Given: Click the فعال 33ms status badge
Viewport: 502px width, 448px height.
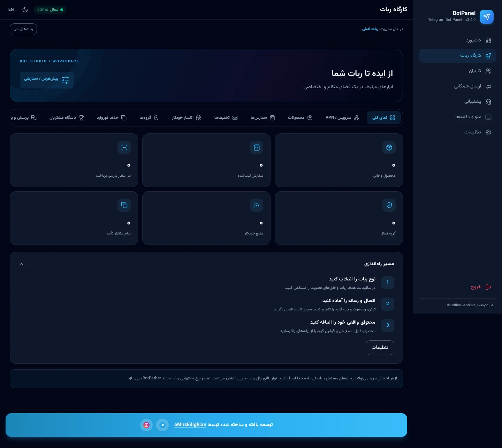Looking at the screenshot, I should (x=50, y=10).
